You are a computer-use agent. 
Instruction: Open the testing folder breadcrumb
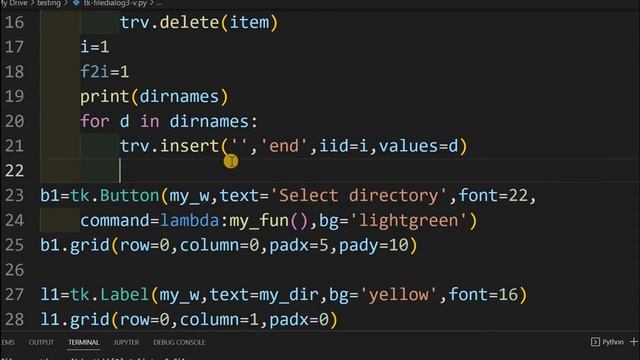tap(49, 3)
